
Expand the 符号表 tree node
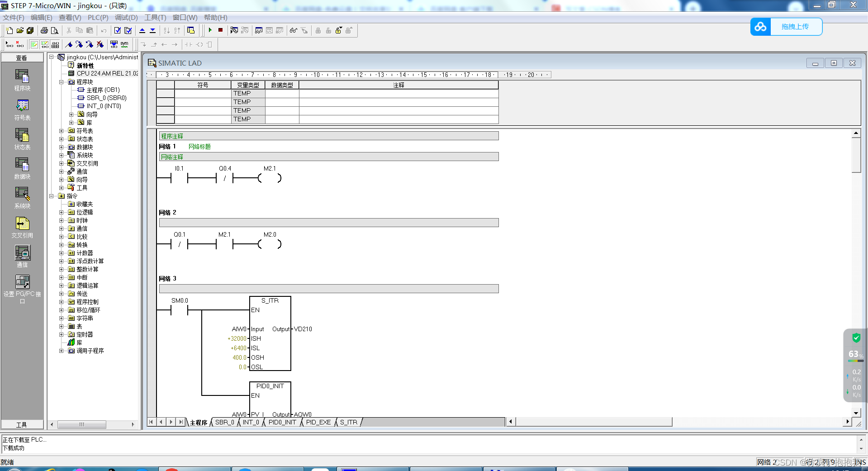(x=62, y=131)
